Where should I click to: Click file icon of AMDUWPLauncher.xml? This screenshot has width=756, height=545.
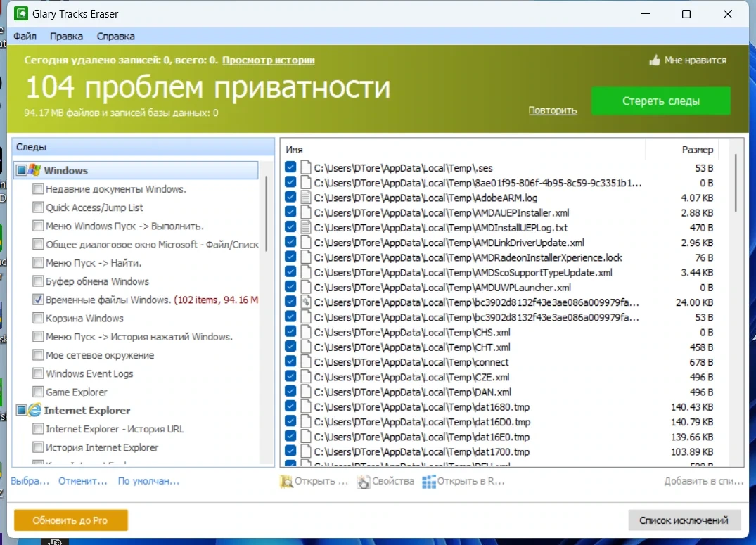click(x=305, y=288)
